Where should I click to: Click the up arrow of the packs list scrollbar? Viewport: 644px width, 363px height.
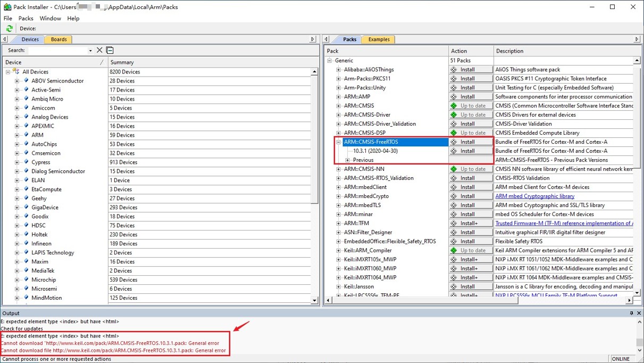point(637,61)
